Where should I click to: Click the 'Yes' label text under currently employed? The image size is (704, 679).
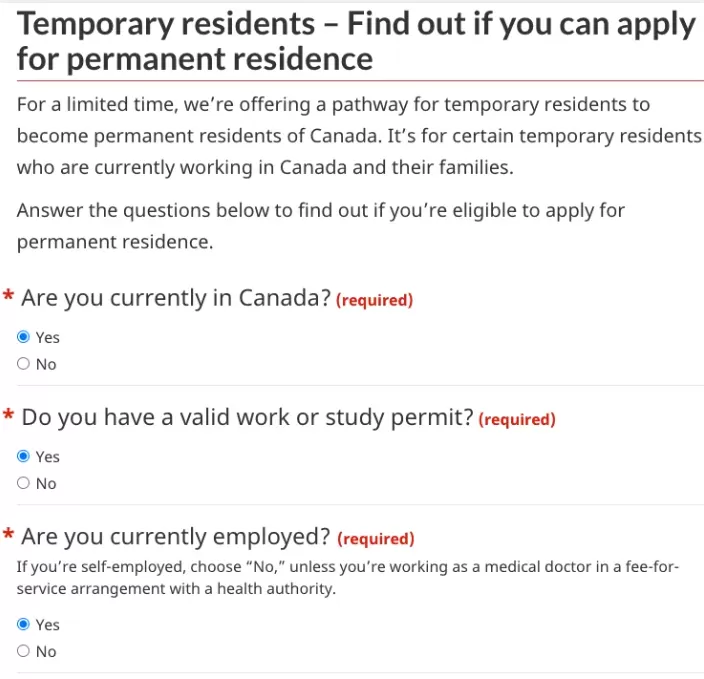[48, 625]
